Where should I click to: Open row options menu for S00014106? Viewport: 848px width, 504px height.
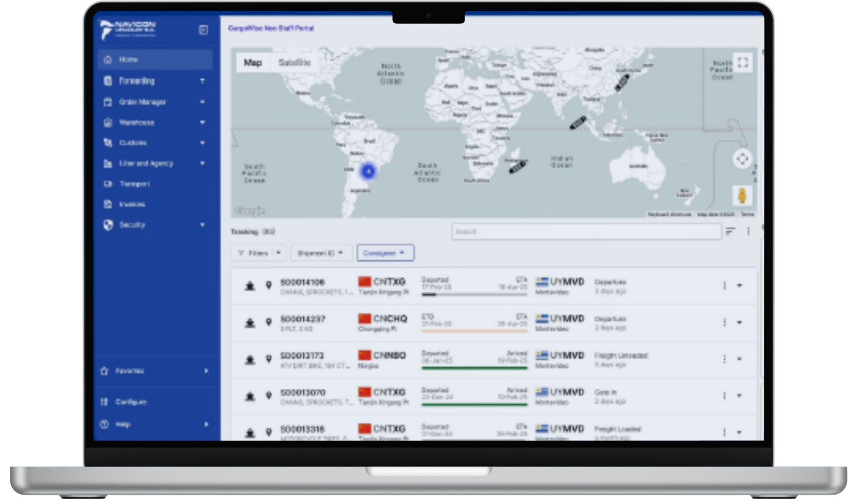click(724, 286)
